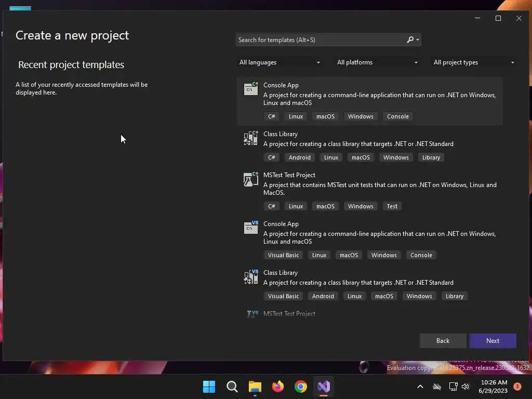Screen dimensions: 532x399
Task: Click the C# Class Library template icon
Action: click(251, 138)
